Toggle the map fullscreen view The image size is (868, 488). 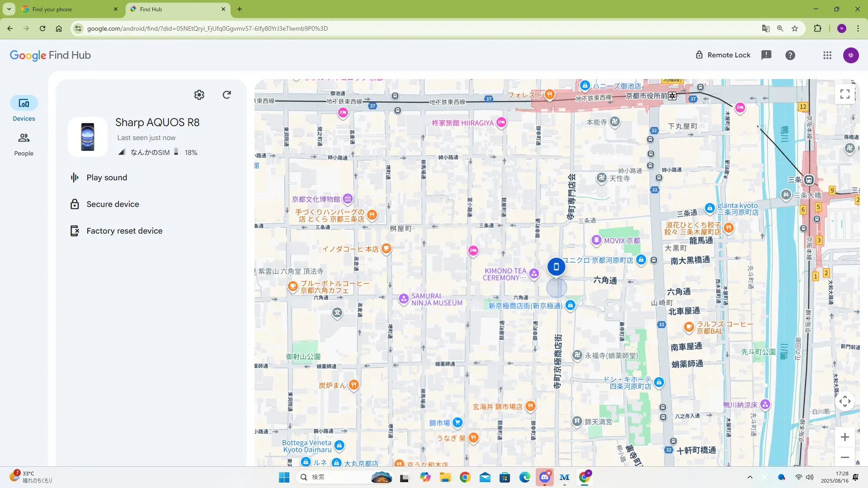click(x=845, y=94)
